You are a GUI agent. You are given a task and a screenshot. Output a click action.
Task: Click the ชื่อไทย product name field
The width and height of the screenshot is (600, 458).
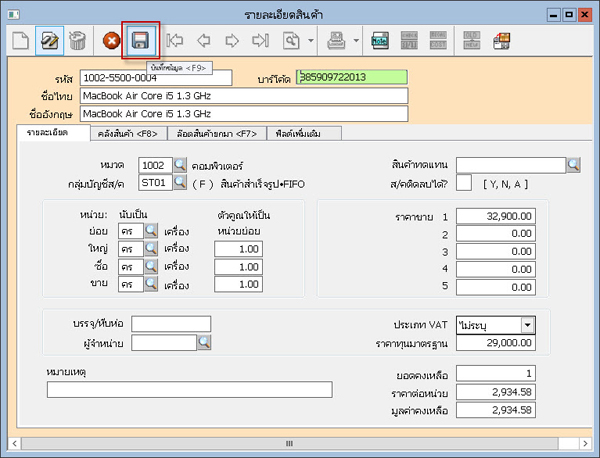(244, 96)
